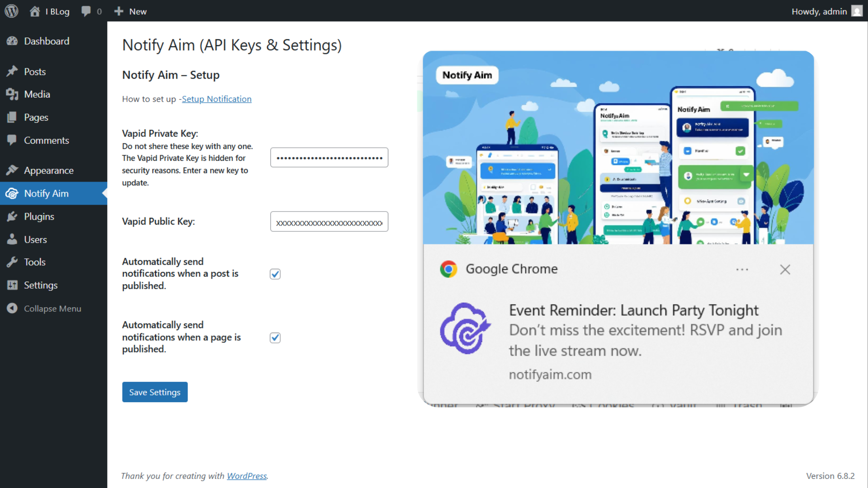Toggle auto-send notifications when post published
868x488 pixels.
(275, 274)
